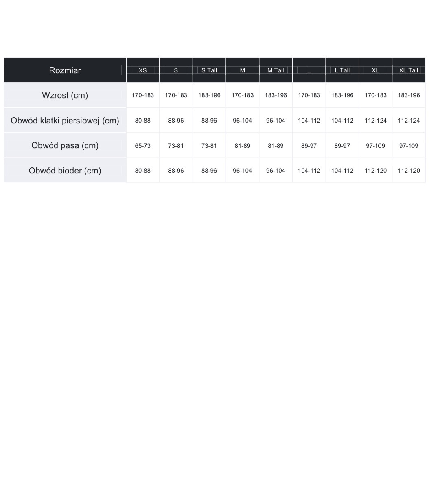Click the Wzrost (cm) row label
This screenshot has height=504, width=431.
(65, 95)
